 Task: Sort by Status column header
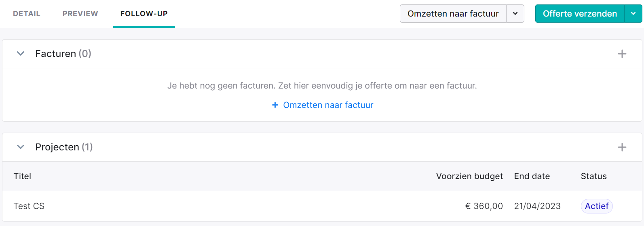pyautogui.click(x=593, y=176)
